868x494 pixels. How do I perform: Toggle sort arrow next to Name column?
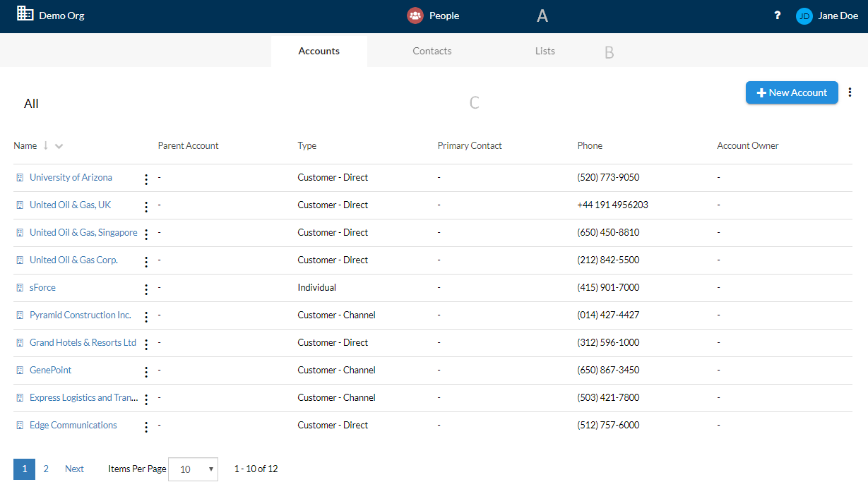(x=46, y=145)
